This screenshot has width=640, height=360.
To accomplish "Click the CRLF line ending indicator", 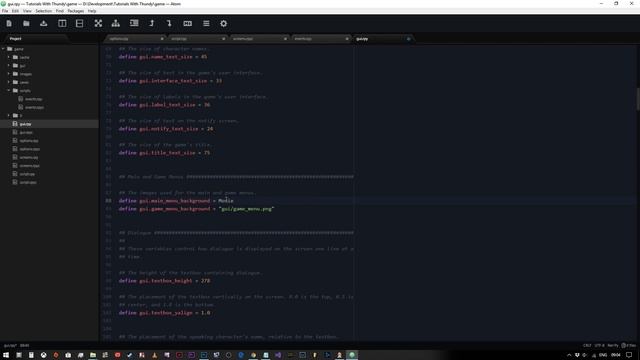I will [x=587, y=346].
